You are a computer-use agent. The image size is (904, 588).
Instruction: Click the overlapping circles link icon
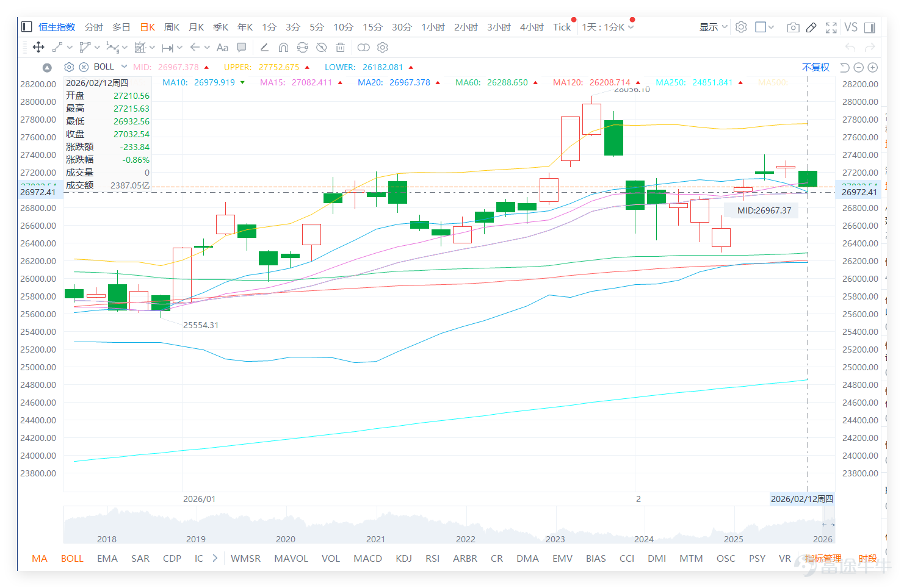coord(363,47)
